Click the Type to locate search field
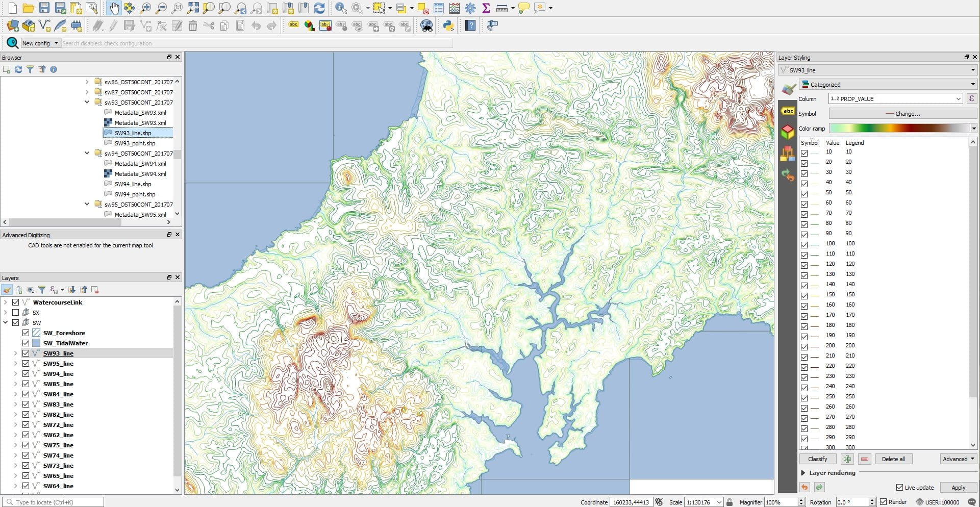980x507 pixels. coord(53,502)
